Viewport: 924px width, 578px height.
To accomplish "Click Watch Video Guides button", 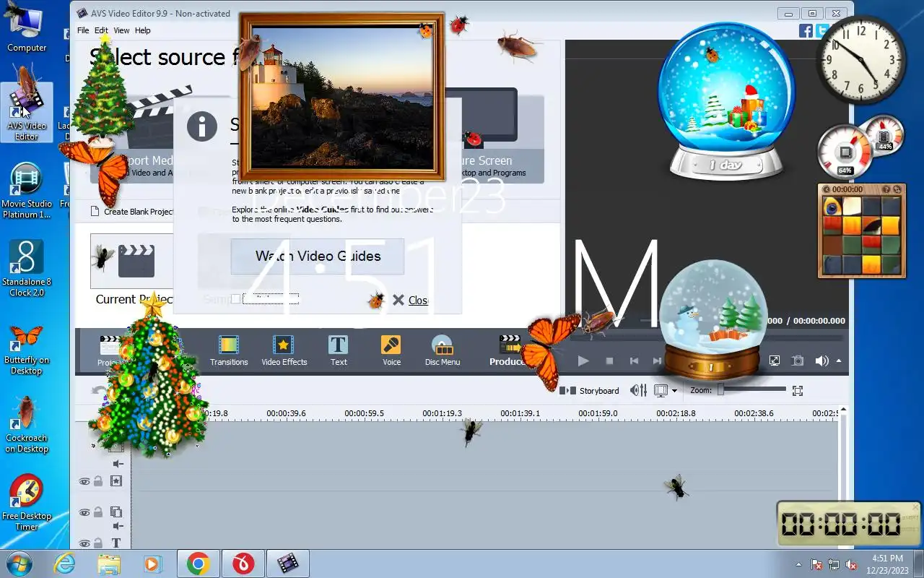I will 318,256.
